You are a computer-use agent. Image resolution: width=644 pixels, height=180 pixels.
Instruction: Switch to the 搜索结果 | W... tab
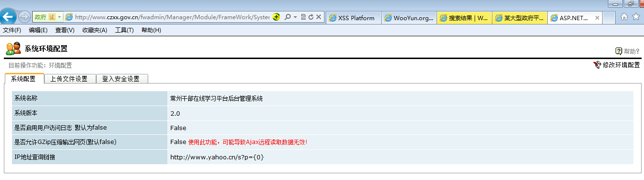(464, 18)
